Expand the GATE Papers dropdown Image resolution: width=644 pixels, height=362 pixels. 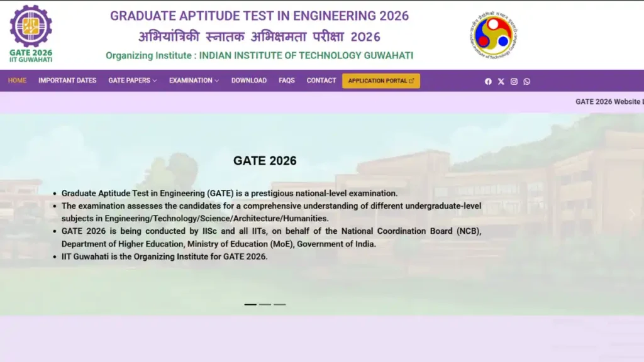132,80
